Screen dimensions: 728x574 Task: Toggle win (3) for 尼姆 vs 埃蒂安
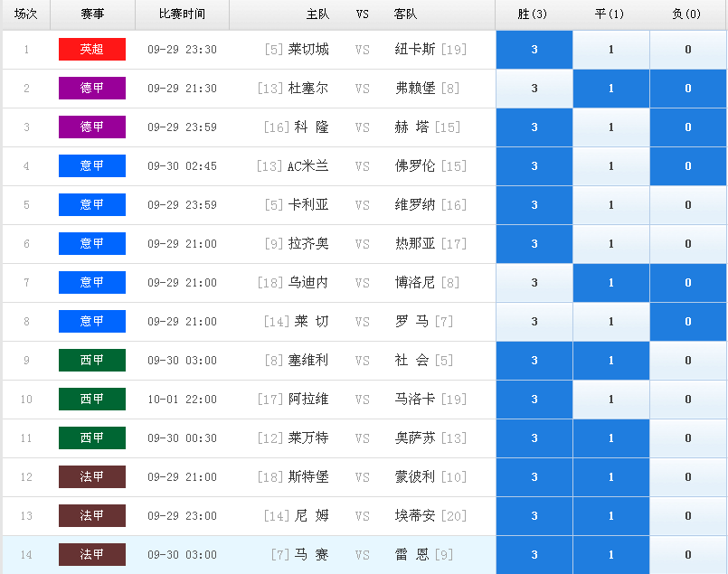tap(534, 516)
